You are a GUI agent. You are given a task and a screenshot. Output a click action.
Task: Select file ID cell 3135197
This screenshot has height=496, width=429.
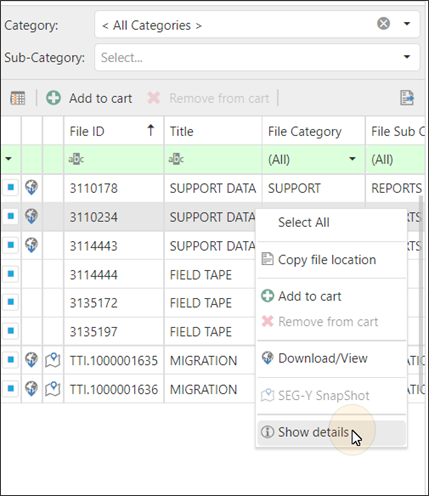(x=114, y=332)
